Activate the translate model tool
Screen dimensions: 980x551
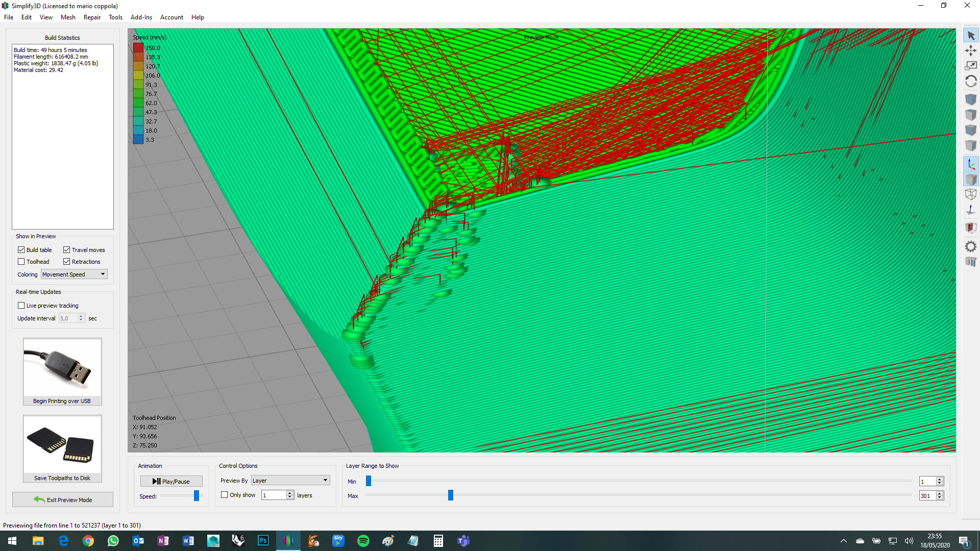click(971, 51)
